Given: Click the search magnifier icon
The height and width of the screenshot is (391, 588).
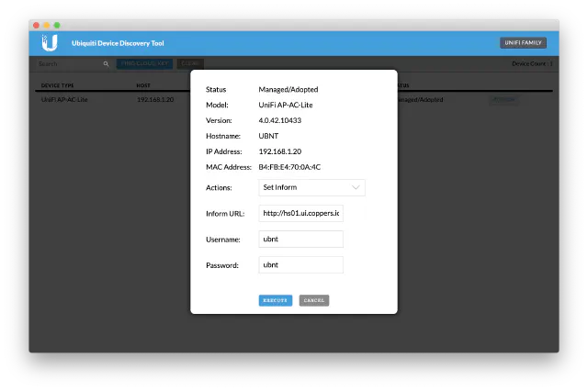Looking at the screenshot, I should click(106, 64).
